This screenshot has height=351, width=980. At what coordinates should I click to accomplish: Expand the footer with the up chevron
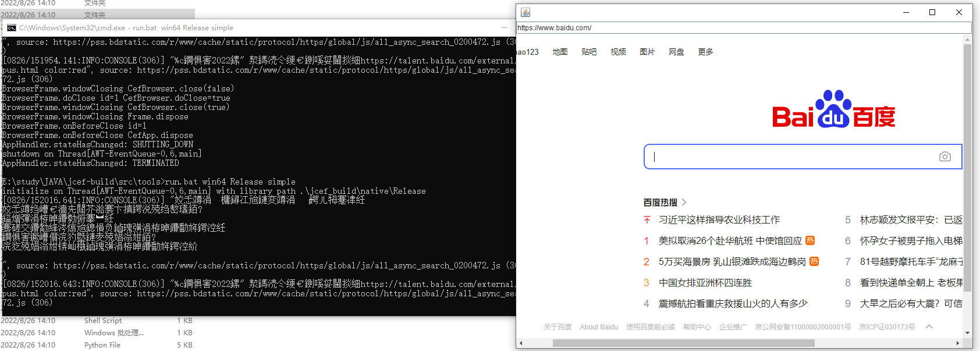[929, 327]
